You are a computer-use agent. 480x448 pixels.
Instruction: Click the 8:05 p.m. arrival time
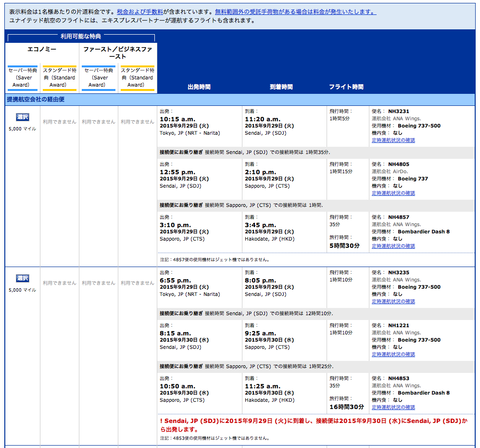(261, 280)
